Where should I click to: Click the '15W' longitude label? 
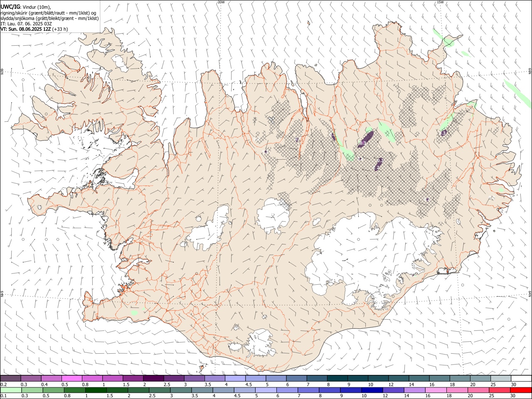[x=440, y=2]
